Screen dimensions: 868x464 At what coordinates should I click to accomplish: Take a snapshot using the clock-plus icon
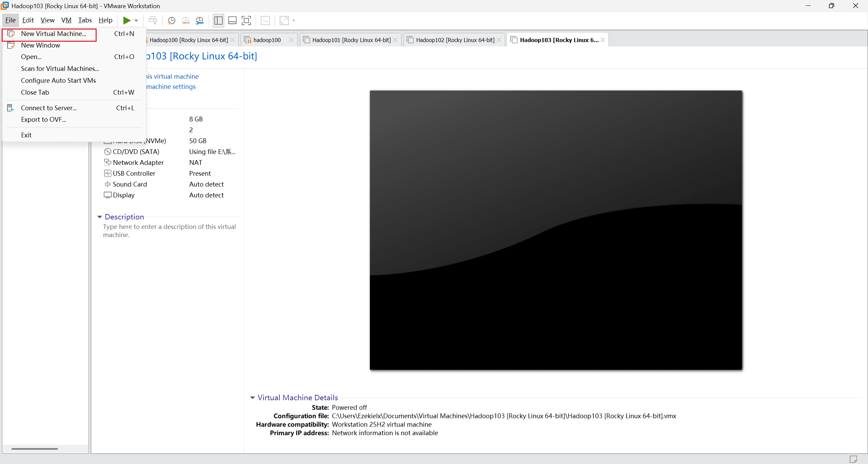coord(172,21)
